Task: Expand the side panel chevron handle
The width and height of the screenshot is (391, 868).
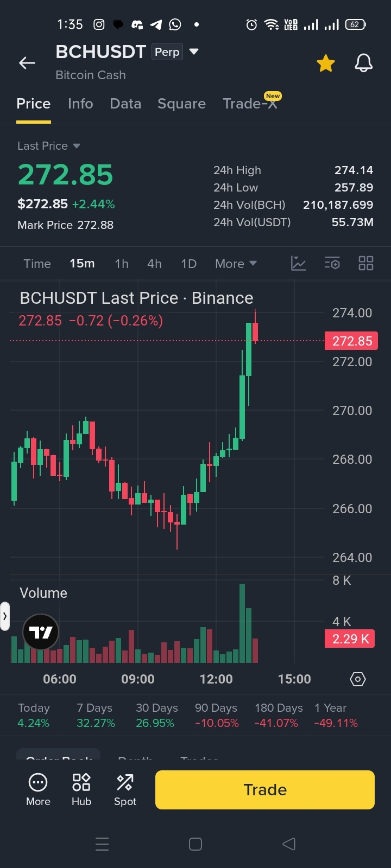Action: 5,616
